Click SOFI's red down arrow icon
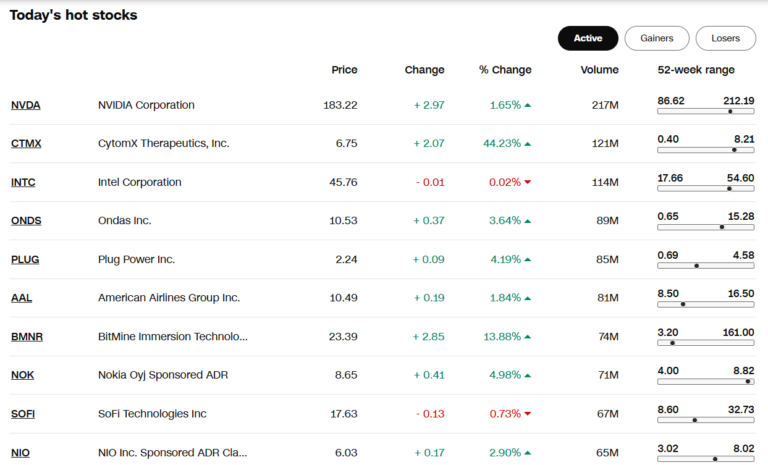The height and width of the screenshot is (465, 768). pos(528,414)
